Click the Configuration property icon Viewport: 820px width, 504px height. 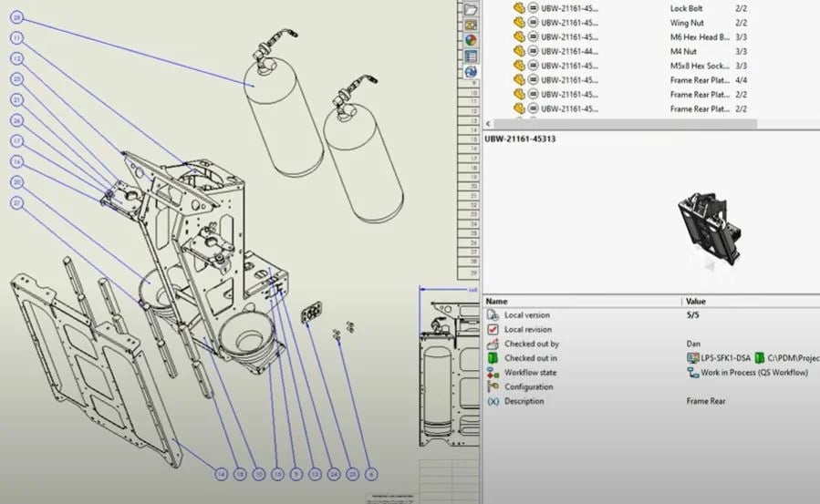tap(493, 386)
